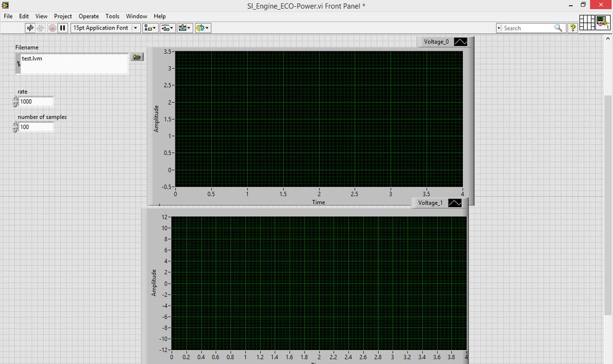The width and height of the screenshot is (613, 364).
Task: Open the File menu
Action: pos(8,16)
